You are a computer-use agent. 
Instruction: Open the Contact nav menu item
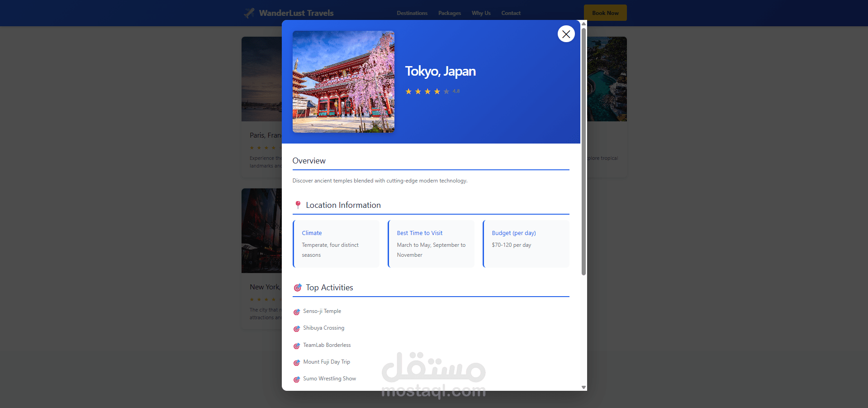pos(511,13)
